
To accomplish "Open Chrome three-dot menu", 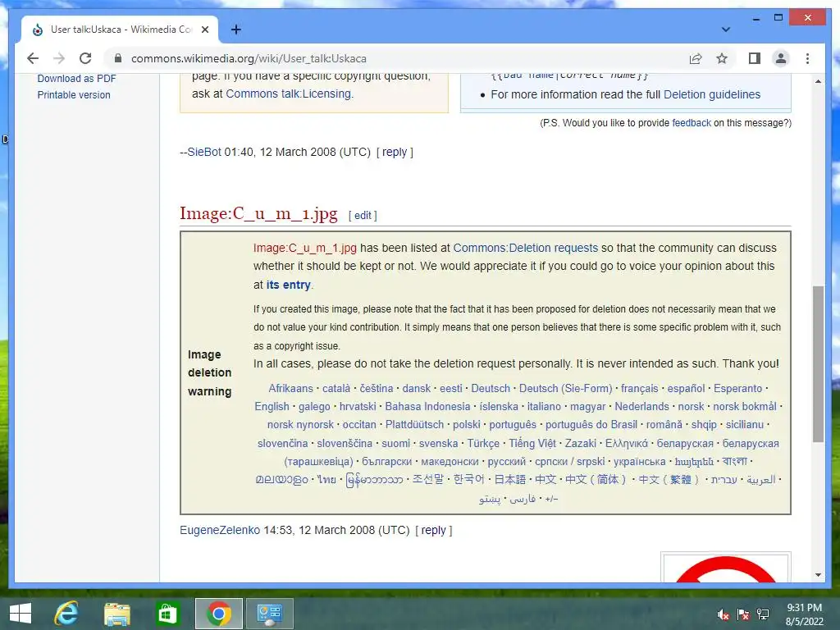I will pos(807,58).
